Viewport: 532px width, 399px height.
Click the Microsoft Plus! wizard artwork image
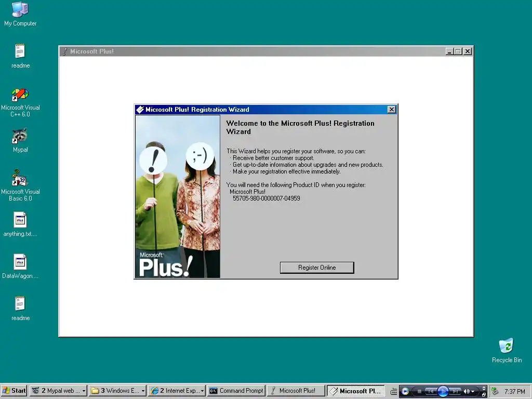coord(178,196)
